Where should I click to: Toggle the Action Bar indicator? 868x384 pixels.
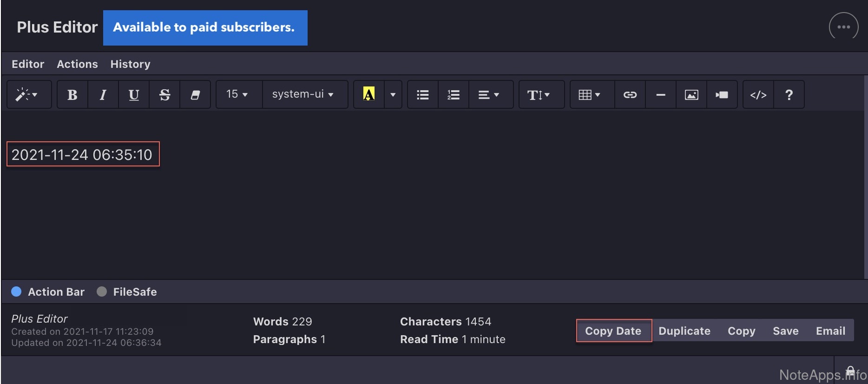click(x=17, y=291)
